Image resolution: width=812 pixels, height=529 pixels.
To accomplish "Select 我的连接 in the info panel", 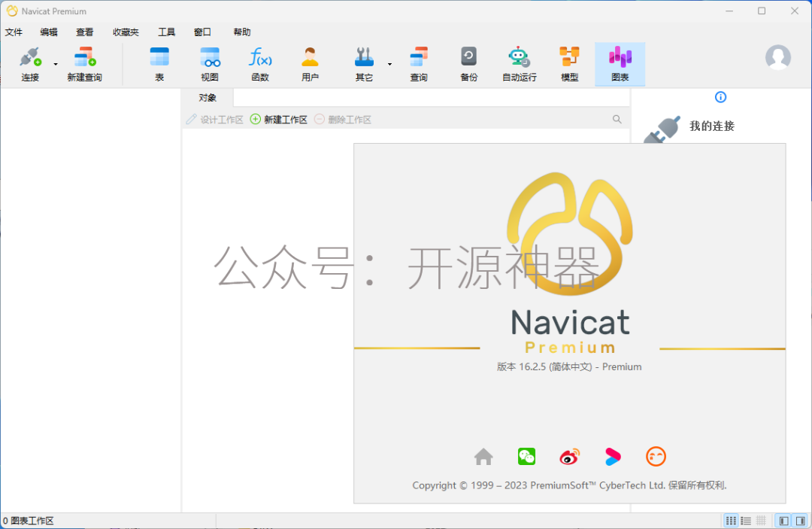I will [712, 126].
